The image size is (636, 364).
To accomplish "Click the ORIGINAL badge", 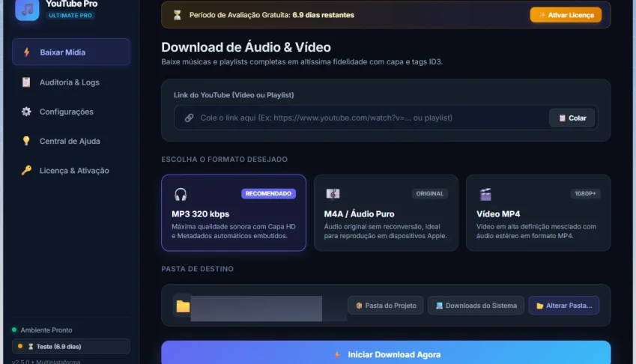I will tap(429, 194).
